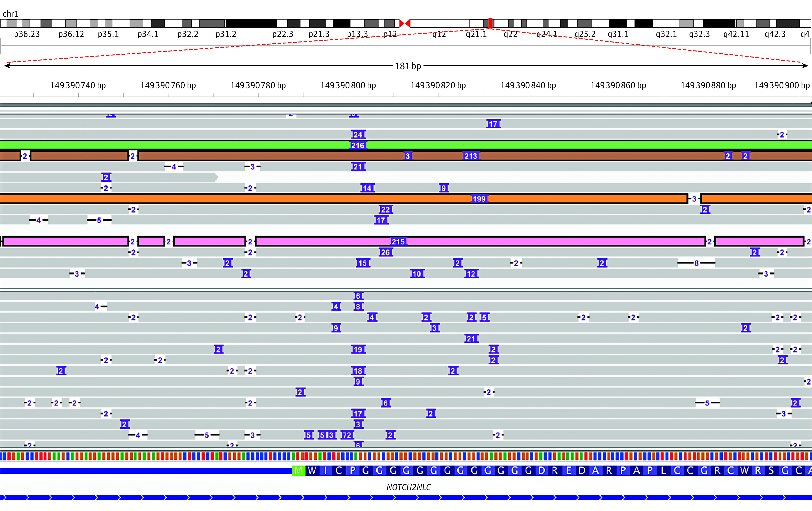Click the p31.2 cytoband label
Screen dimensions: 812x511
tap(226, 34)
